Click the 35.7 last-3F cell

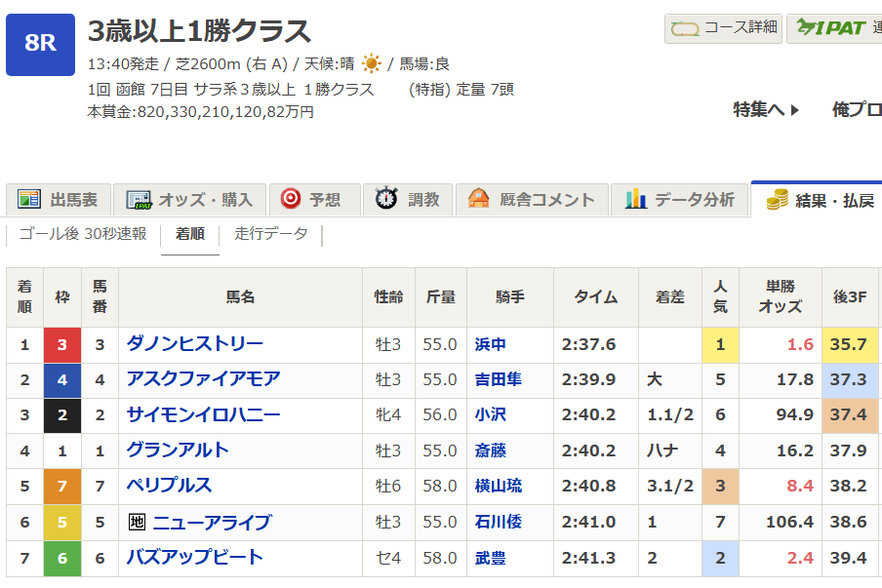pos(850,344)
